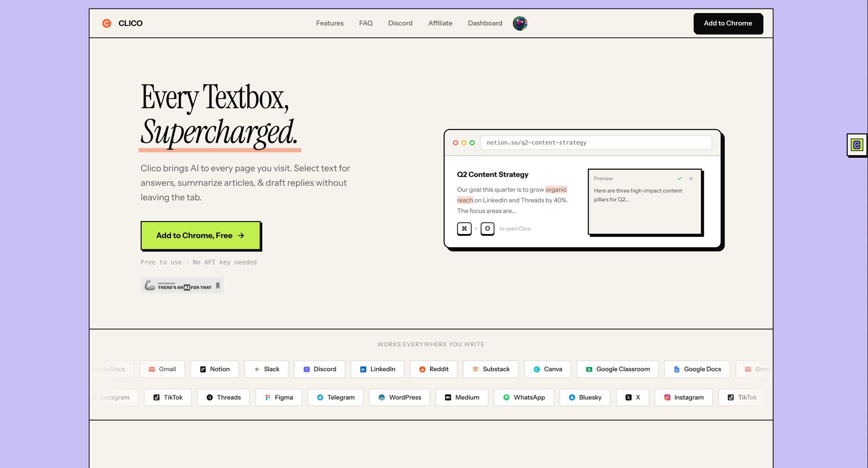Select the Figma app chip
Viewport: 868px width, 468px height.
(x=279, y=397)
